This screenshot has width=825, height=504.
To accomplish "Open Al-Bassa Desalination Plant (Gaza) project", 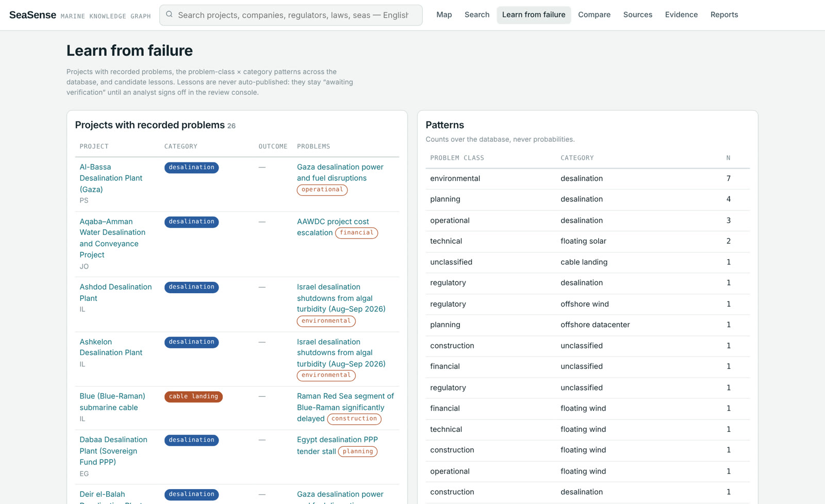I will 111,178.
